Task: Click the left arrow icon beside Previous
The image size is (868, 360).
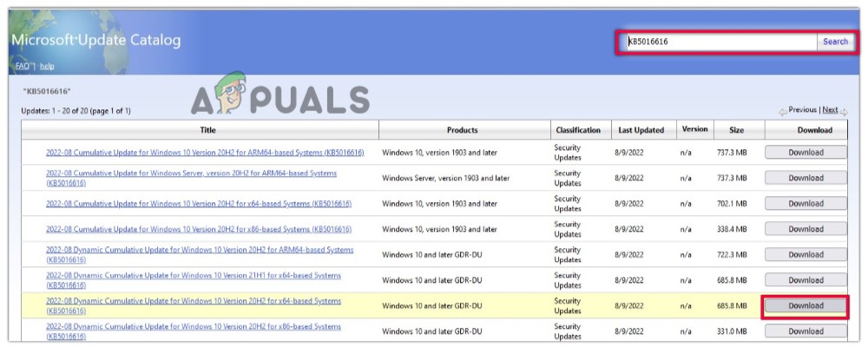Action: (x=783, y=111)
